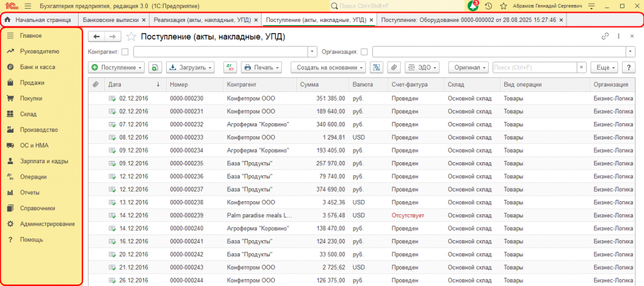Add this list to favorites star
Image resolution: width=644 pixels, height=286 pixels.
pyautogui.click(x=131, y=36)
